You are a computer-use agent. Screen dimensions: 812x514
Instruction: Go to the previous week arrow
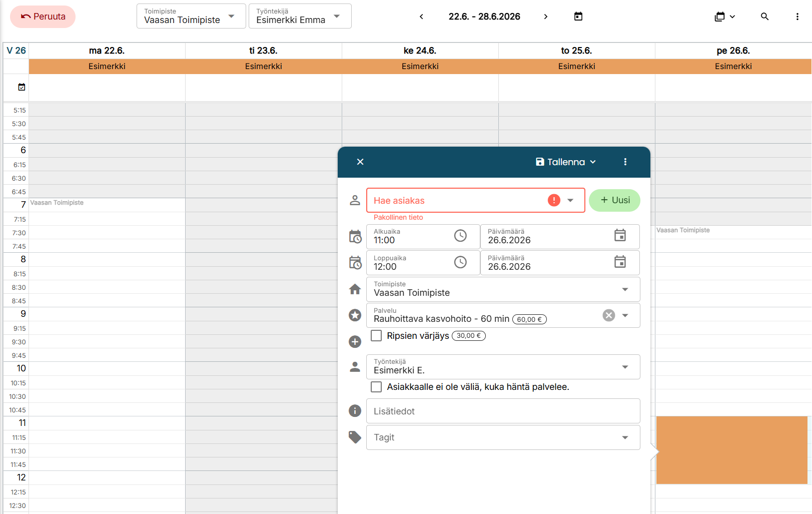(x=421, y=17)
